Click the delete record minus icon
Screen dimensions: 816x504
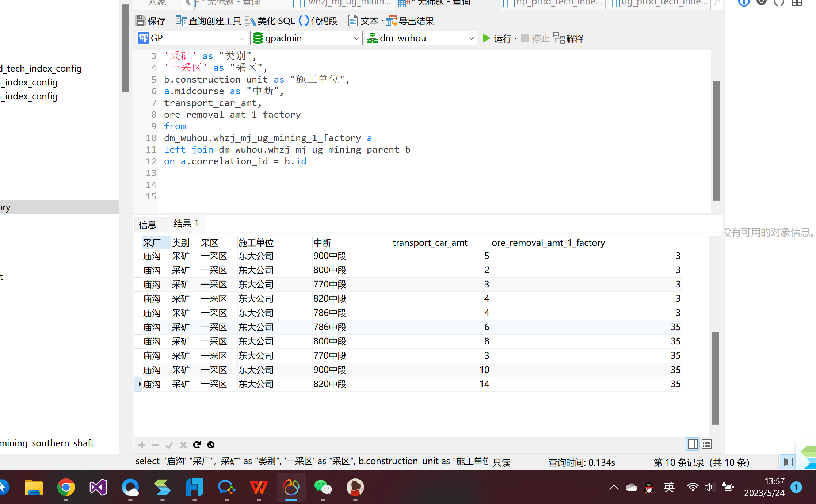pos(155,445)
